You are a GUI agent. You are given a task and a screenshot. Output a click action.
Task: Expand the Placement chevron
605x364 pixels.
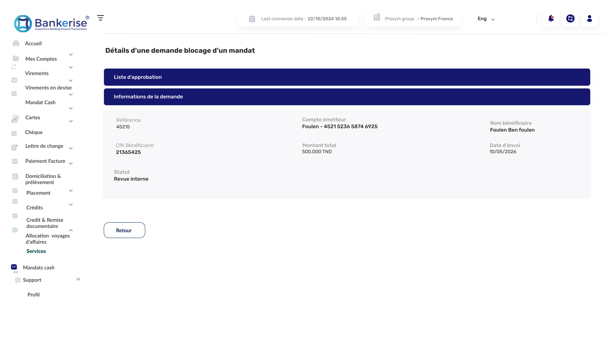tap(71, 191)
